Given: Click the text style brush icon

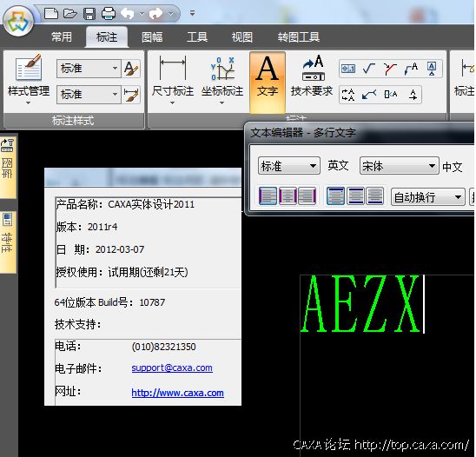Looking at the screenshot, I should pyautogui.click(x=131, y=69).
